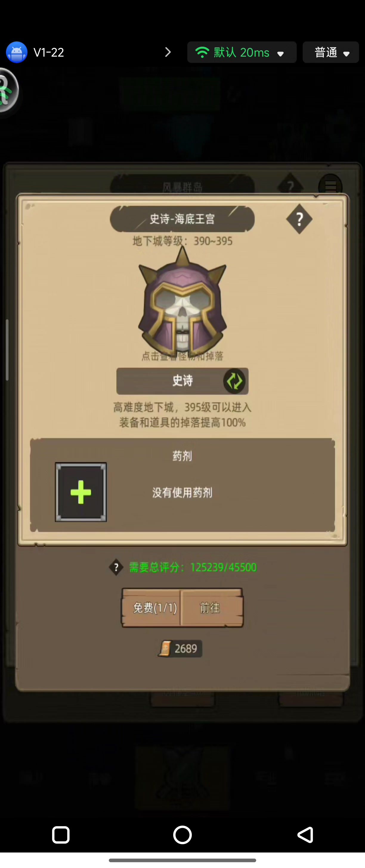Open the required total score help icon
The image size is (365, 868).
[116, 568]
